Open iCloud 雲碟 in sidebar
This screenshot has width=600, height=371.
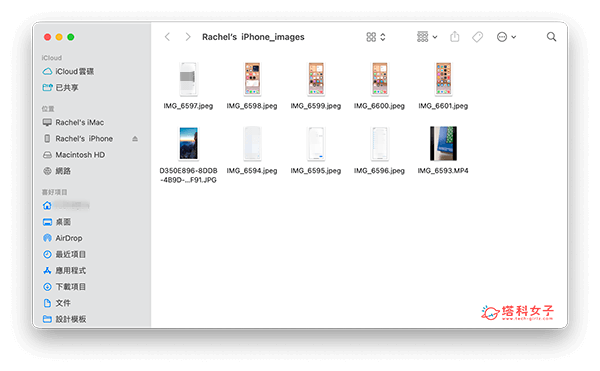coord(68,72)
